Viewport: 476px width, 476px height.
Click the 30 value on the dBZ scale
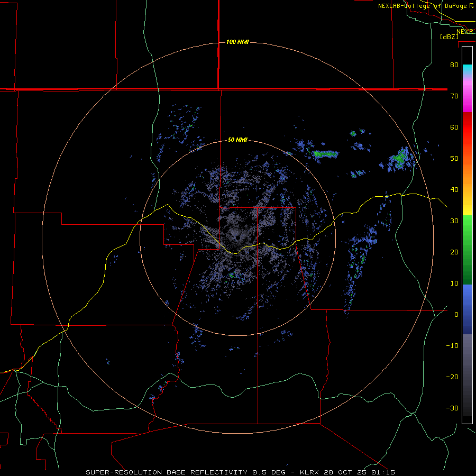pyautogui.click(x=454, y=221)
